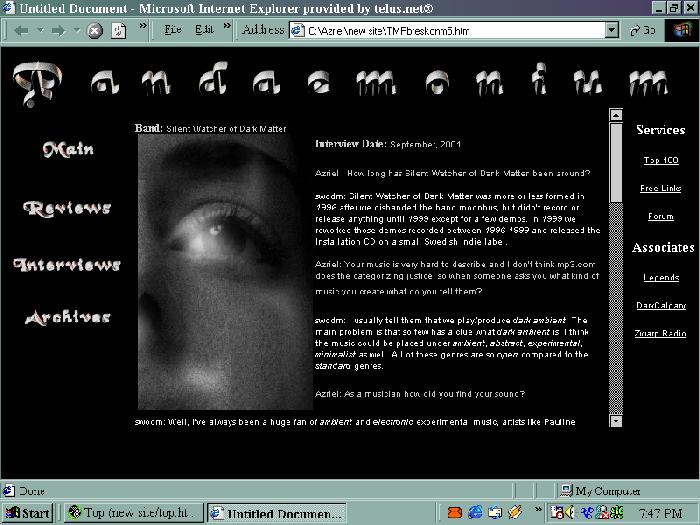Image resolution: width=700 pixels, height=525 pixels.
Task: Click the Internet Explorer quick launch icon
Action: (x=474, y=513)
